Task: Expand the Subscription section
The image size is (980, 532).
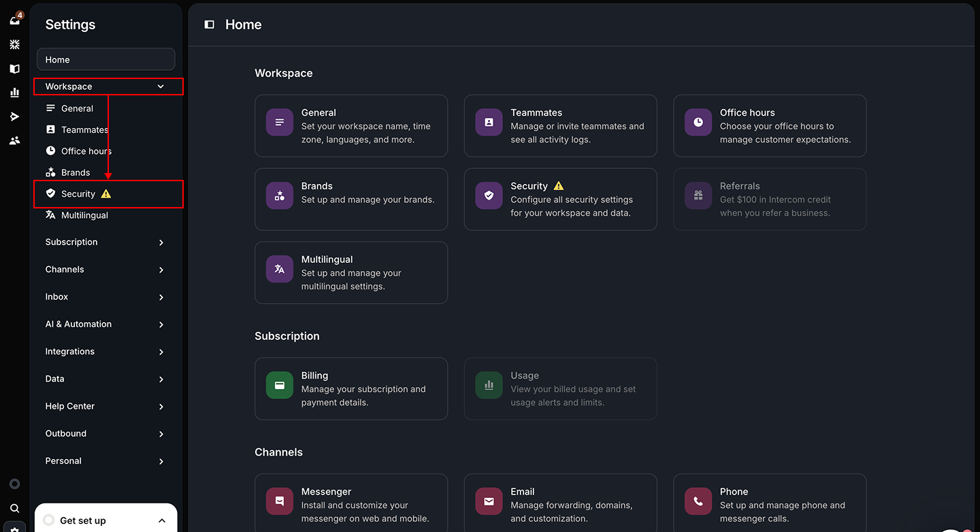Action: coord(105,242)
